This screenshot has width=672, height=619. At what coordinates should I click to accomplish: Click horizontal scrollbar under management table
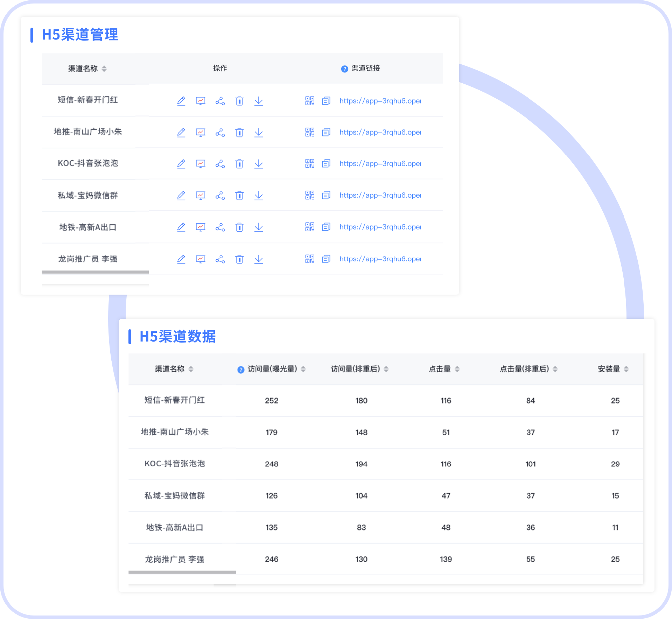point(95,272)
